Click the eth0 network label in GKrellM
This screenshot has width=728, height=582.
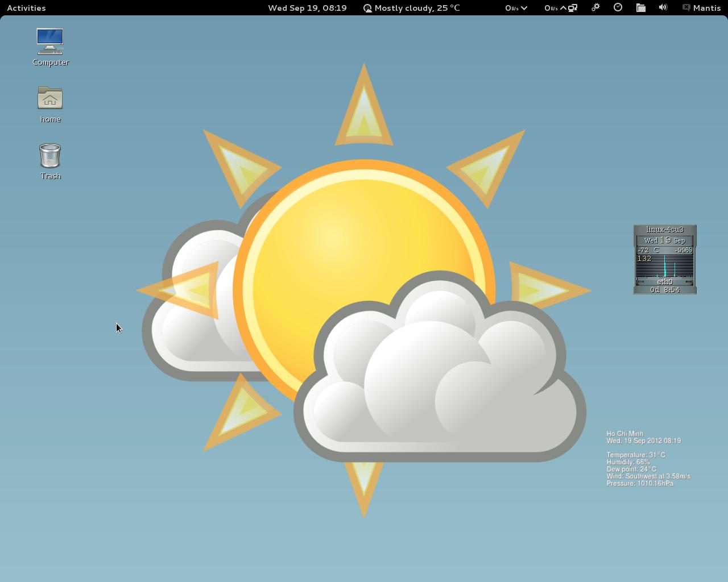[665, 282]
